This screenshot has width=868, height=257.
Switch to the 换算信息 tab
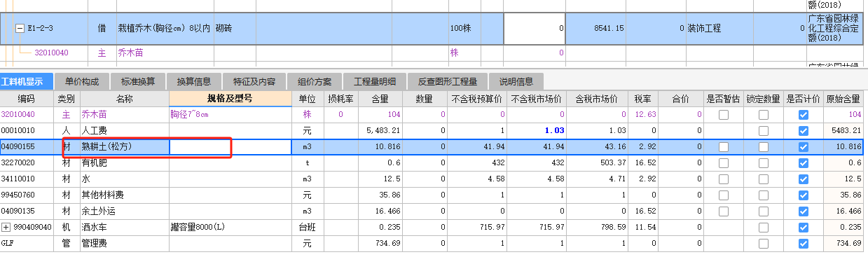194,81
